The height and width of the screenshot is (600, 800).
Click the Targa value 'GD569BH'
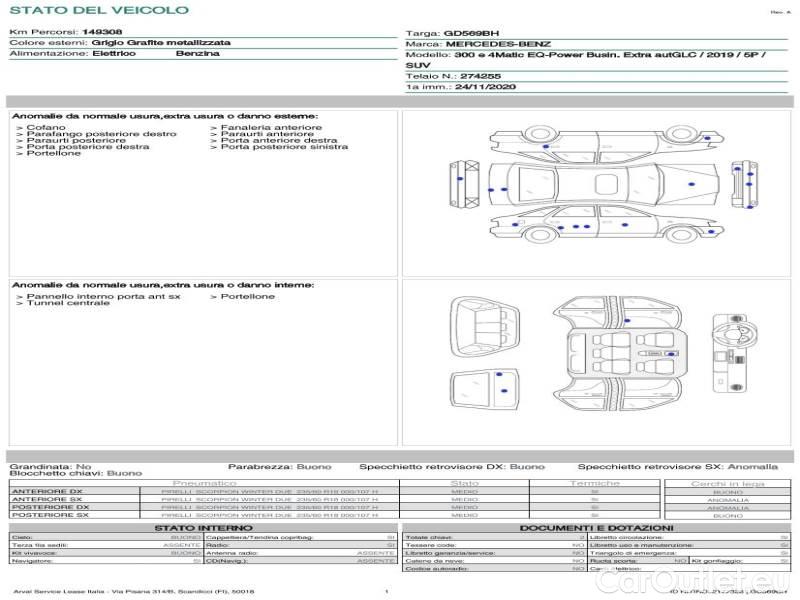[471, 33]
